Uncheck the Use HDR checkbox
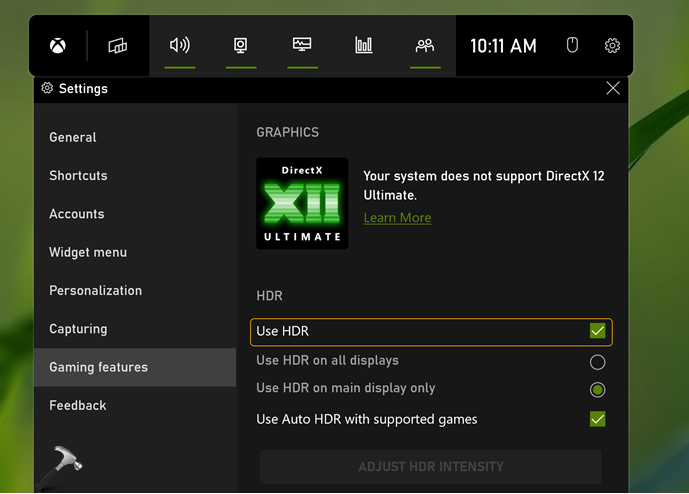The width and height of the screenshot is (689, 494). pos(597,331)
